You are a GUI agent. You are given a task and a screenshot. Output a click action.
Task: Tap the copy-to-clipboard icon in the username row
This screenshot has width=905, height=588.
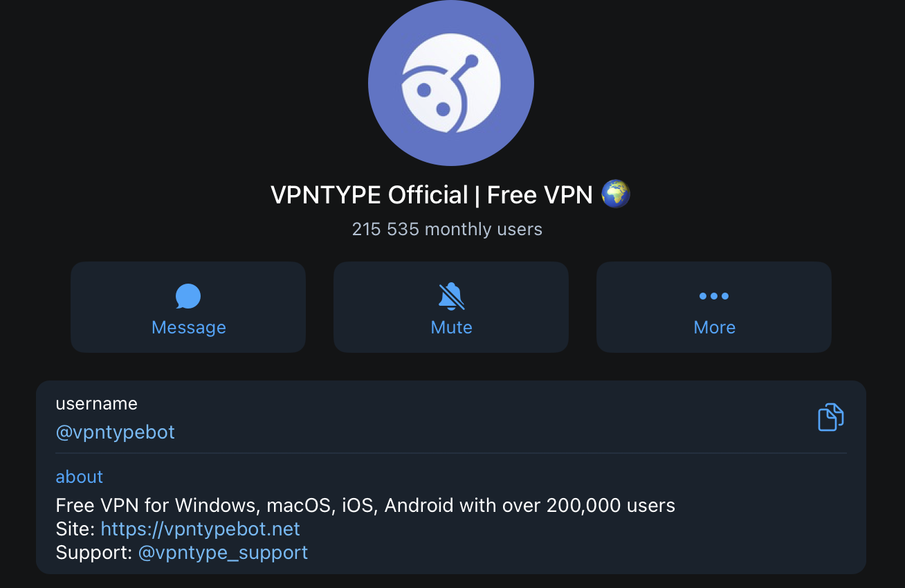(829, 416)
